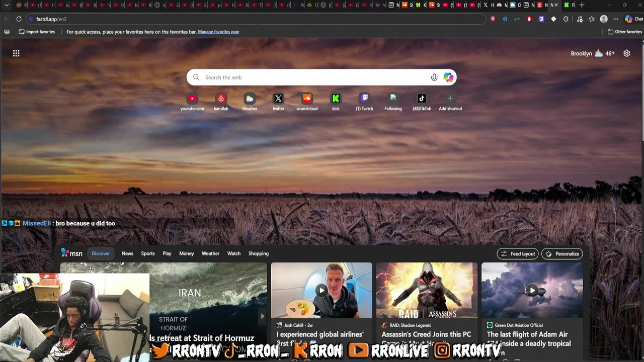Viewport: 644px width, 362px height.
Task: Start voice search with the microphone icon
Action: (434, 77)
